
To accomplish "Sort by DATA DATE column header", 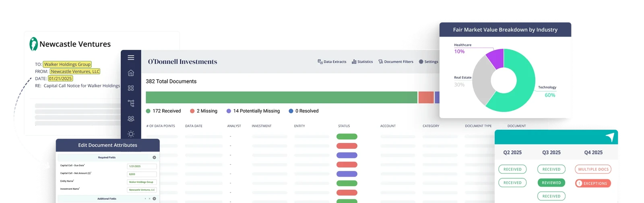I will (x=194, y=126).
